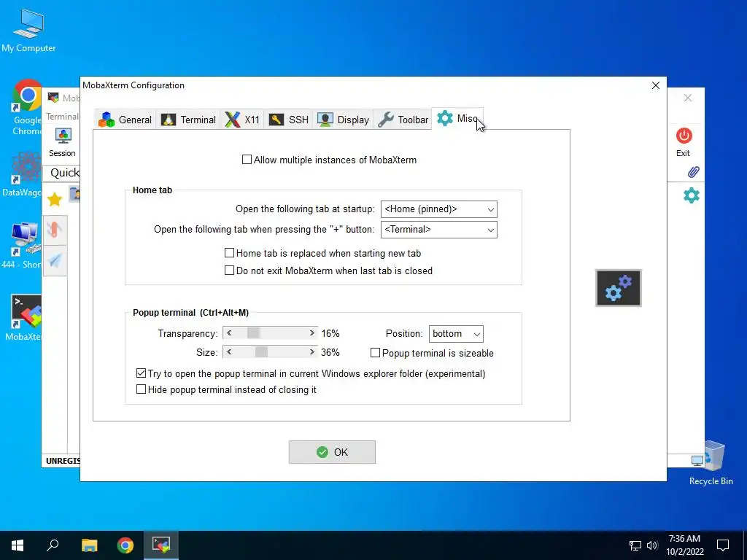Screen dimensions: 747x560
Task: Click MobaXterm taskbar button
Action: [161, 545]
